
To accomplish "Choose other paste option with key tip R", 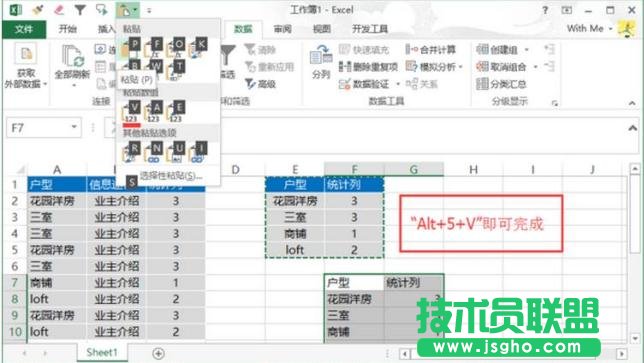I will tap(130, 152).
